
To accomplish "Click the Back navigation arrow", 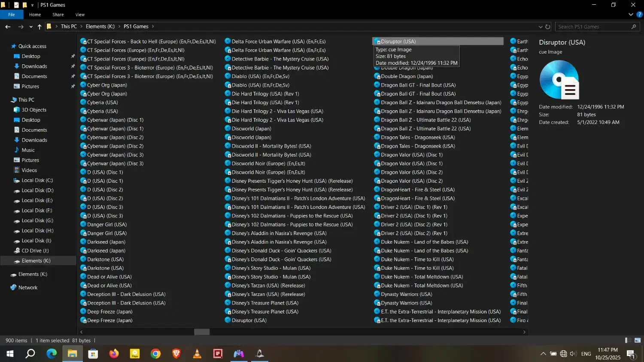I will (x=8, y=27).
